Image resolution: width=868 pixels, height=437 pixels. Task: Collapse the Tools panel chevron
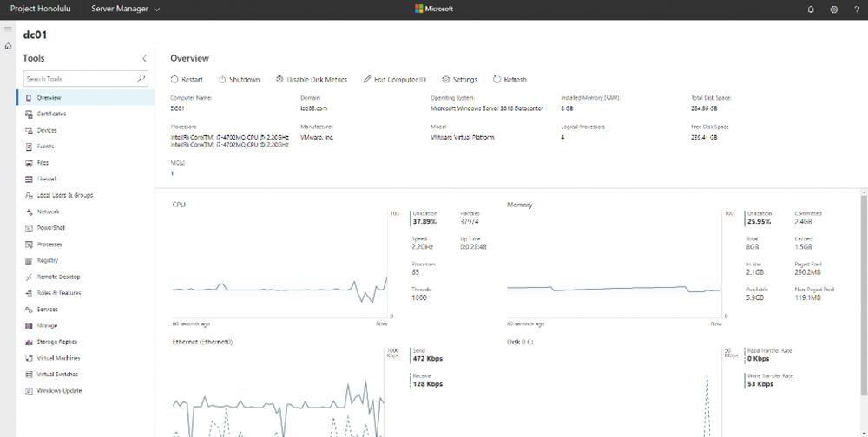144,59
